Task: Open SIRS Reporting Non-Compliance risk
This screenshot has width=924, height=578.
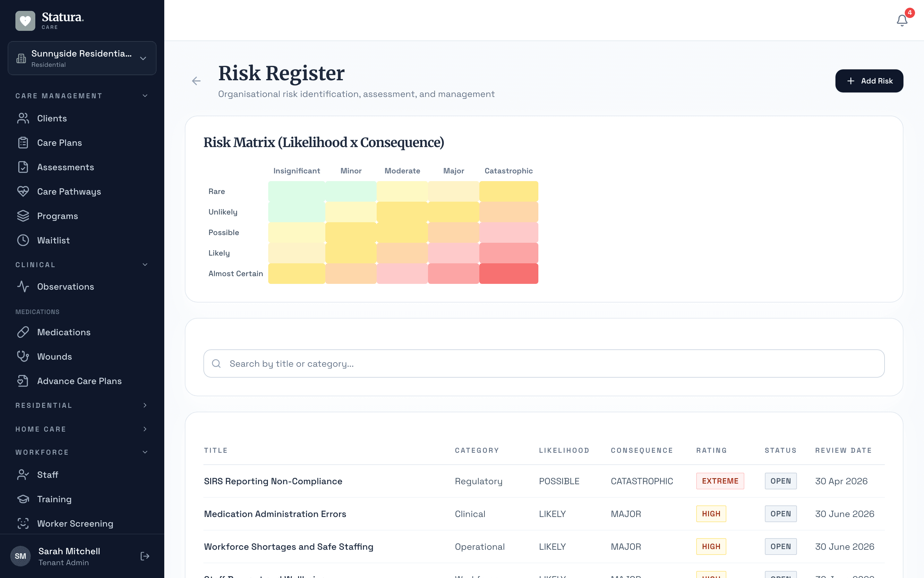Action: 273,481
